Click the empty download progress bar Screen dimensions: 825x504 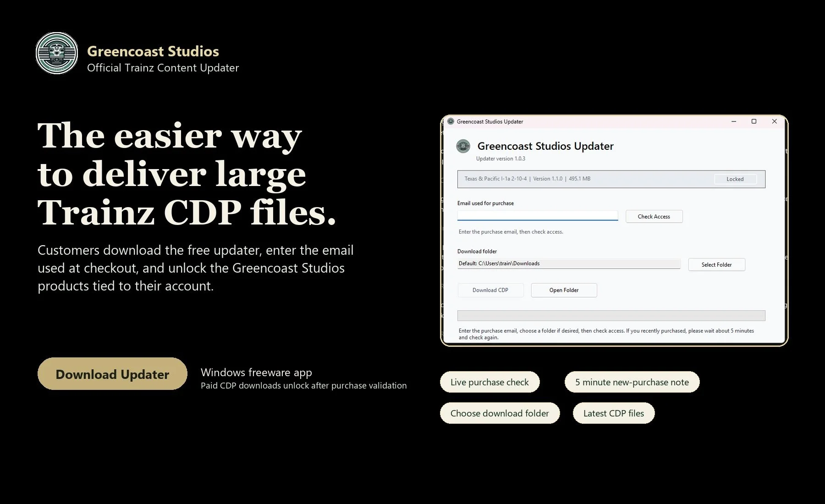611,316
